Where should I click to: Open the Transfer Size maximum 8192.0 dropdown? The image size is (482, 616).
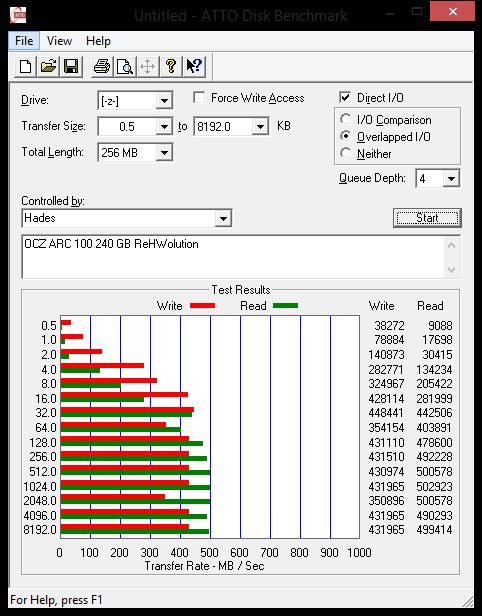tap(260, 126)
